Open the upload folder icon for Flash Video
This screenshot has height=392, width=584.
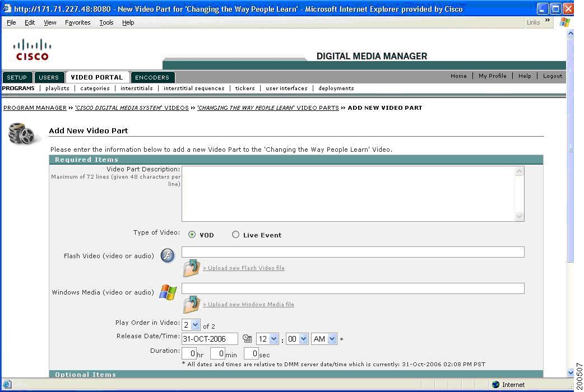192,268
